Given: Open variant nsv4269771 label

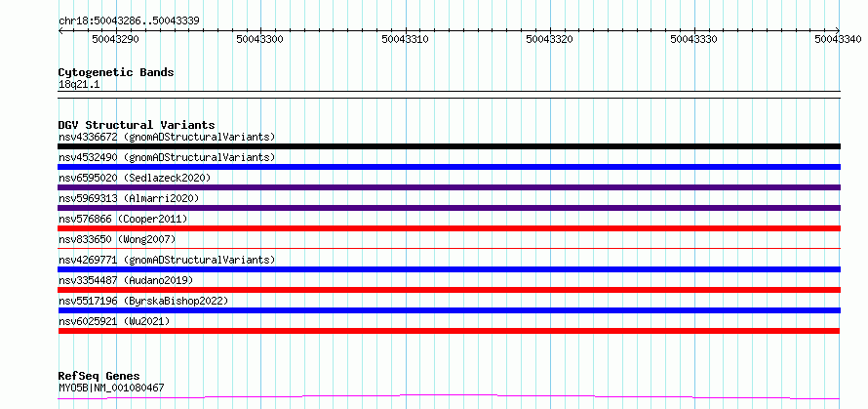Looking at the screenshot, I should [x=167, y=260].
